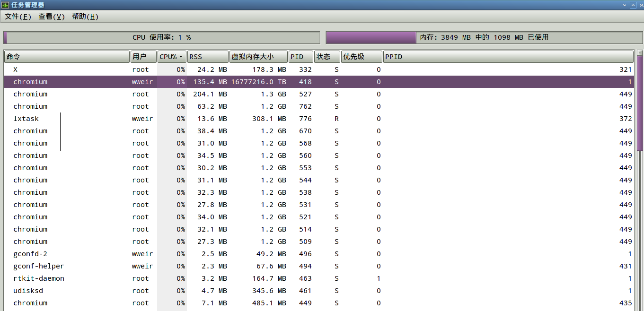The width and height of the screenshot is (644, 311).
Task: Sort by the 优先级 column header
Action: tap(362, 57)
